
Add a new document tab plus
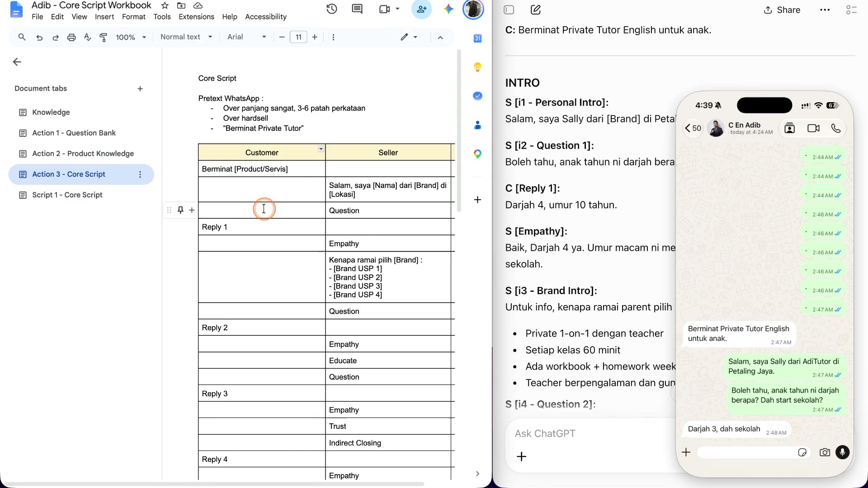click(x=140, y=89)
